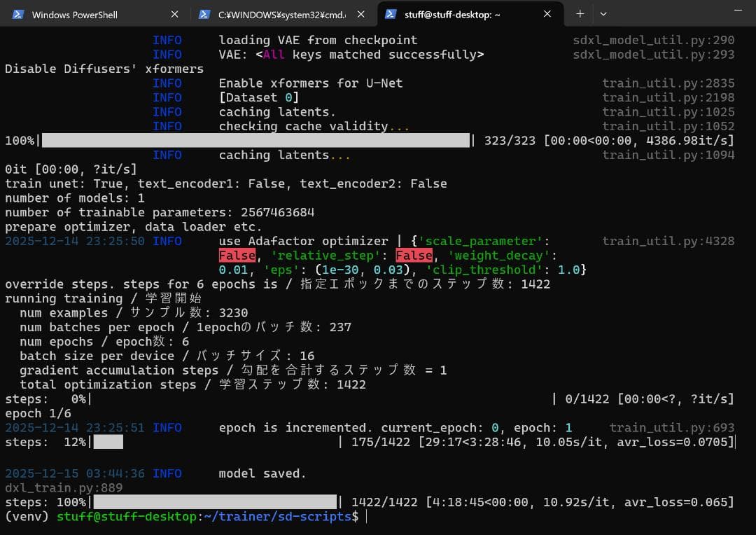The height and width of the screenshot is (535, 756).
Task: Click the train_util.py:4328 source reference
Action: pos(668,241)
